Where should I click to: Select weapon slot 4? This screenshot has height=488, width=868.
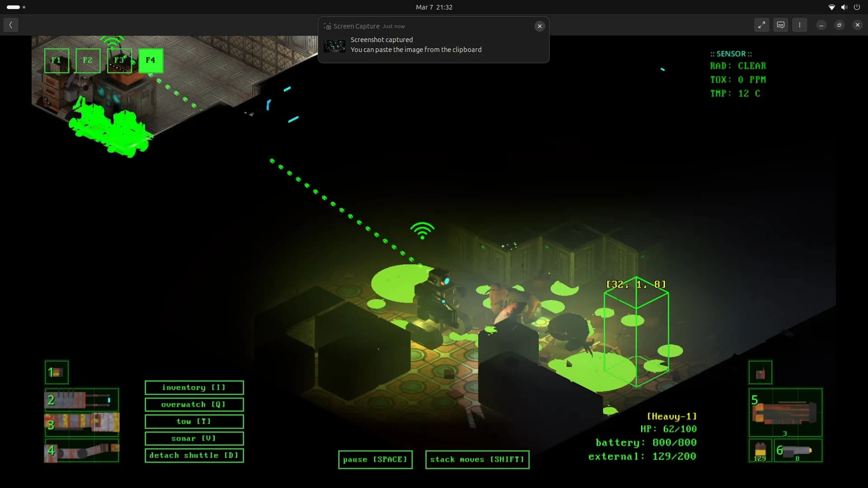click(82, 450)
